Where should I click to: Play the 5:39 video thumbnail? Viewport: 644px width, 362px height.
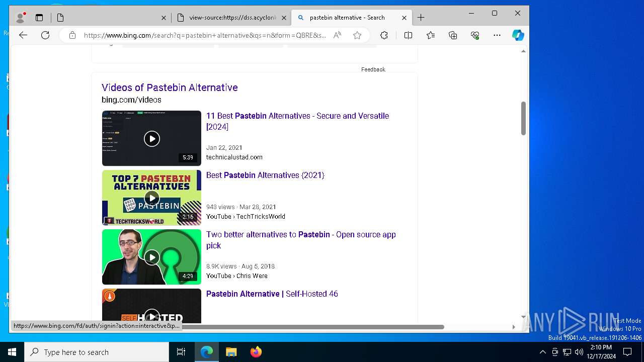tap(151, 138)
